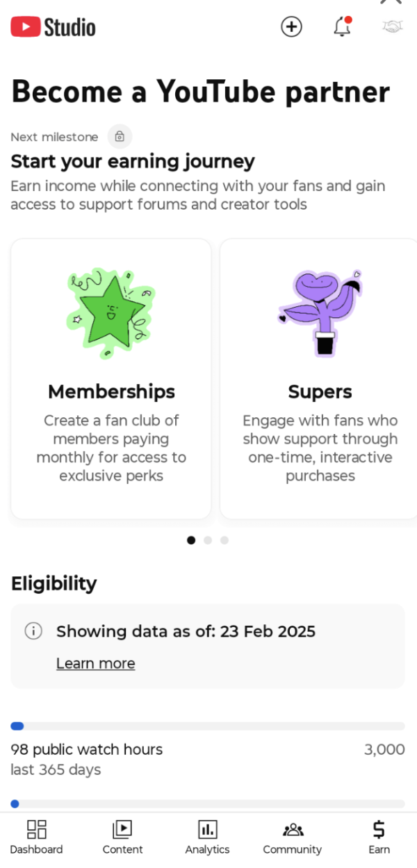Open the notifications bell
Screen dimensions: 417x868
pyautogui.click(x=342, y=27)
